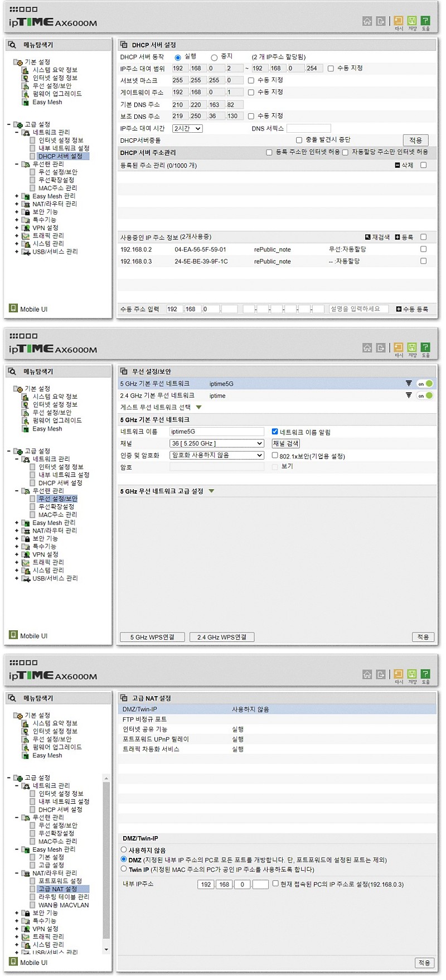Click the 포트포워드 설정 page icon in tree

[x=32, y=881]
